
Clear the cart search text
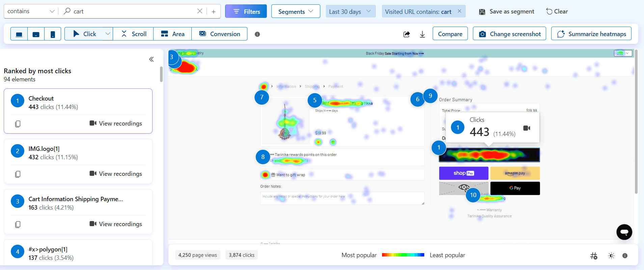point(200,11)
